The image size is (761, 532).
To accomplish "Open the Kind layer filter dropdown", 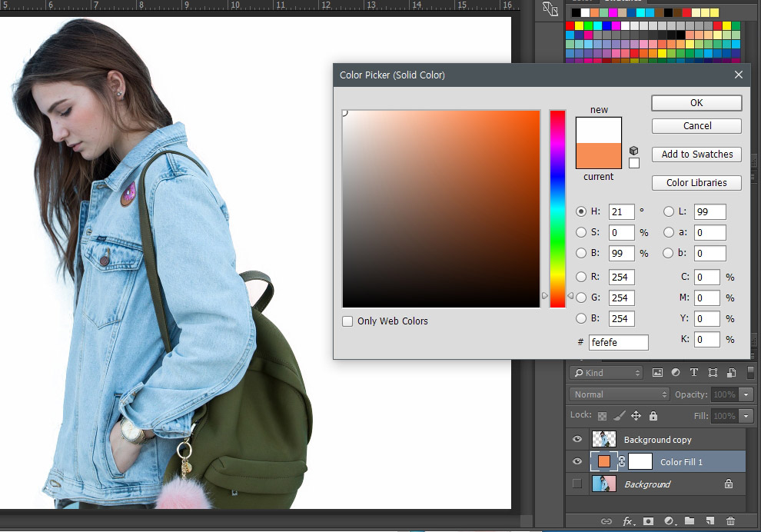I will tap(606, 373).
